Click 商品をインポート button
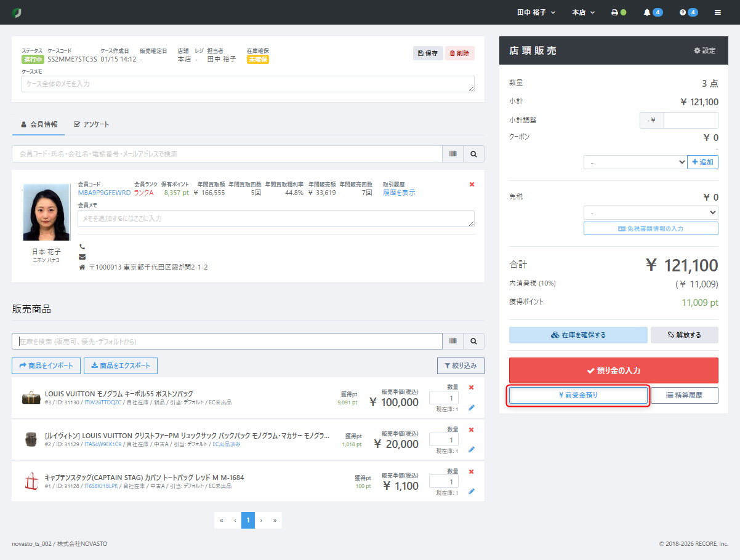740x560 pixels. point(46,366)
